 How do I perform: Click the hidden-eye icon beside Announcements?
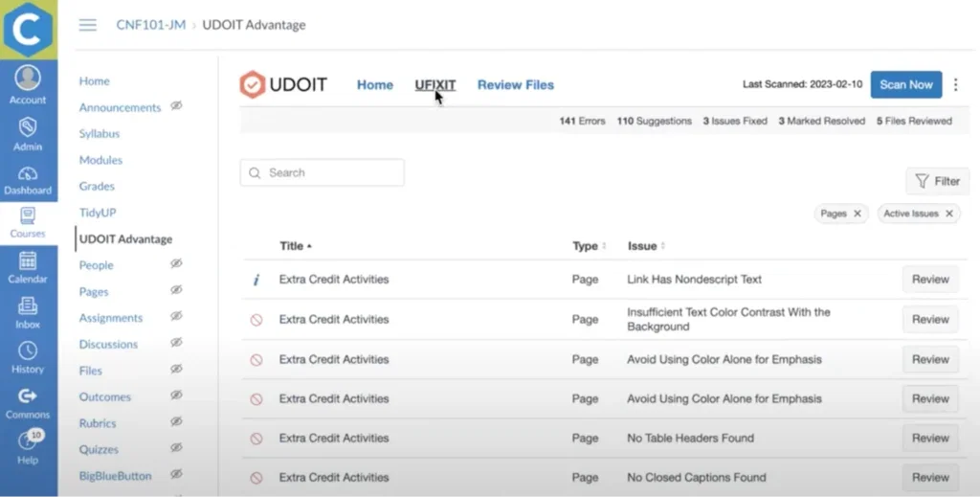(176, 106)
